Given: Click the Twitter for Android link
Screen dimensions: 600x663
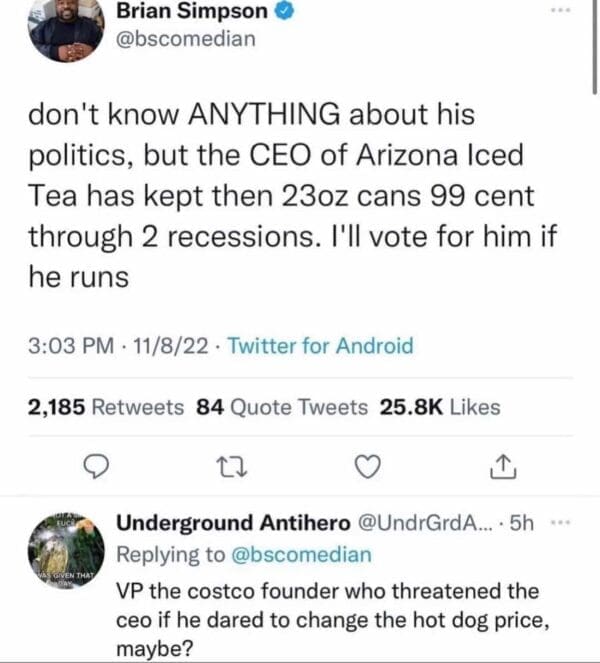Looking at the screenshot, I should (320, 346).
